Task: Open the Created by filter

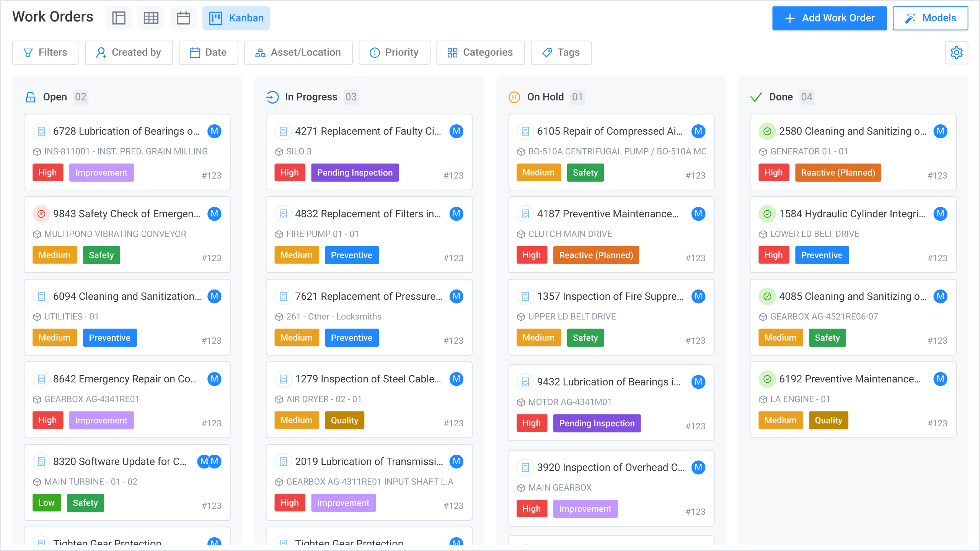Action: [129, 52]
